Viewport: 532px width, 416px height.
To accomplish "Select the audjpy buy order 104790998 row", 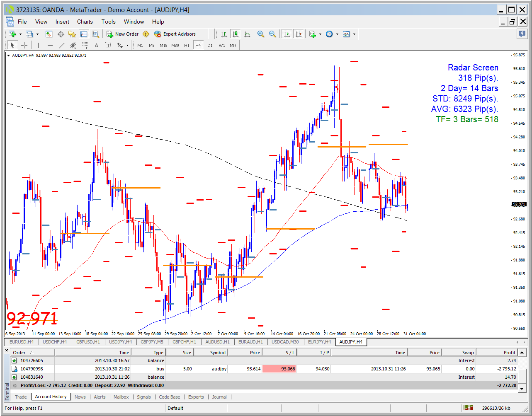I will 264,369.
